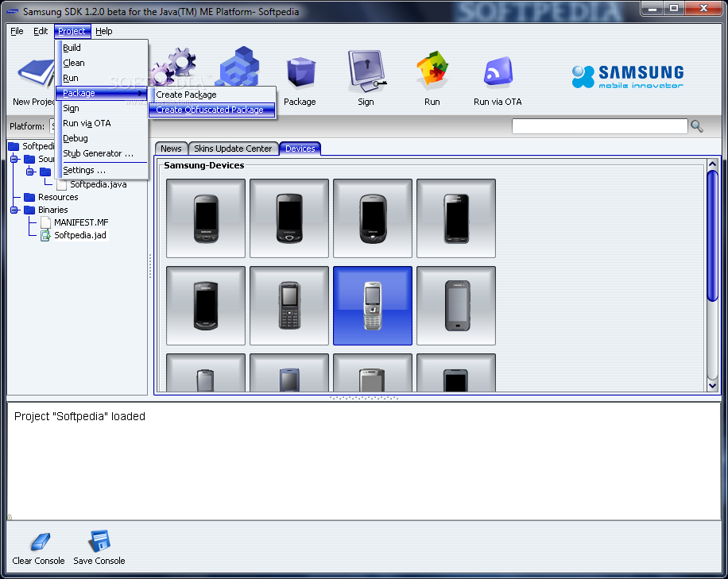Select the MANIFEST.MF file icon
The height and width of the screenshot is (579, 728).
45,222
